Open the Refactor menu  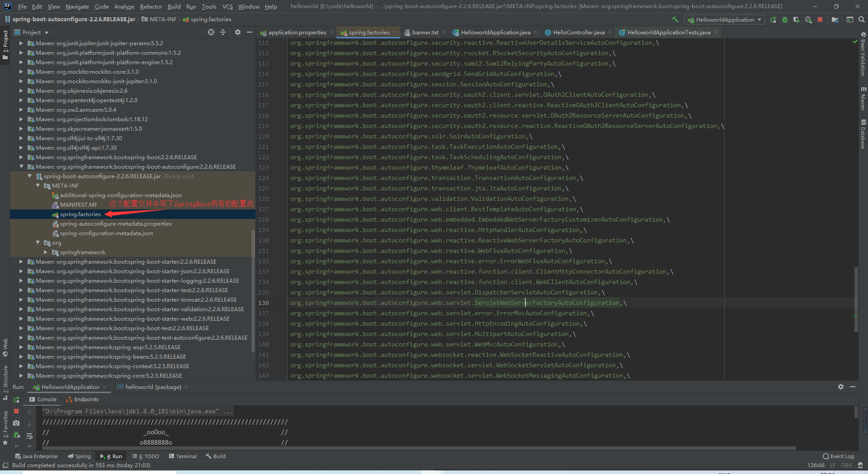tap(151, 6)
